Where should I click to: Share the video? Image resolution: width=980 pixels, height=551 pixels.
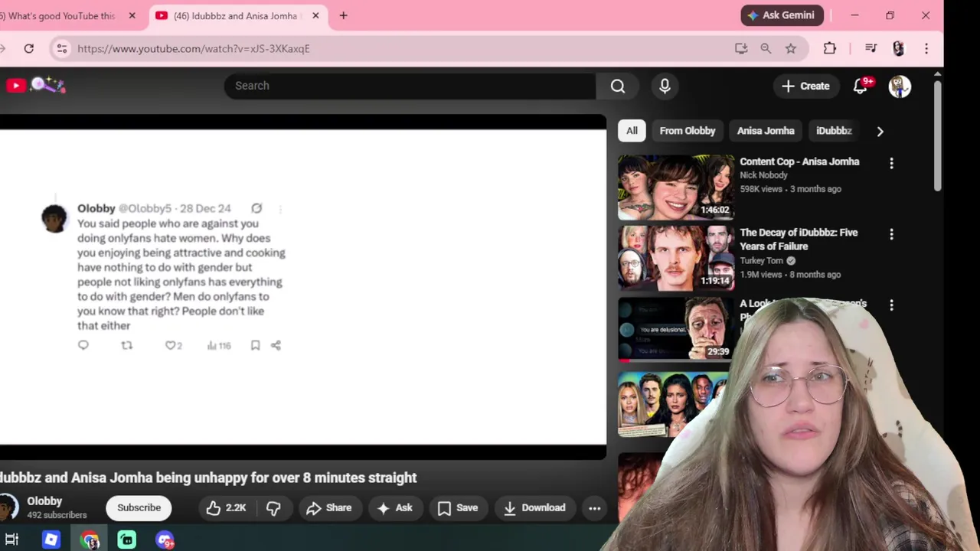(x=329, y=507)
